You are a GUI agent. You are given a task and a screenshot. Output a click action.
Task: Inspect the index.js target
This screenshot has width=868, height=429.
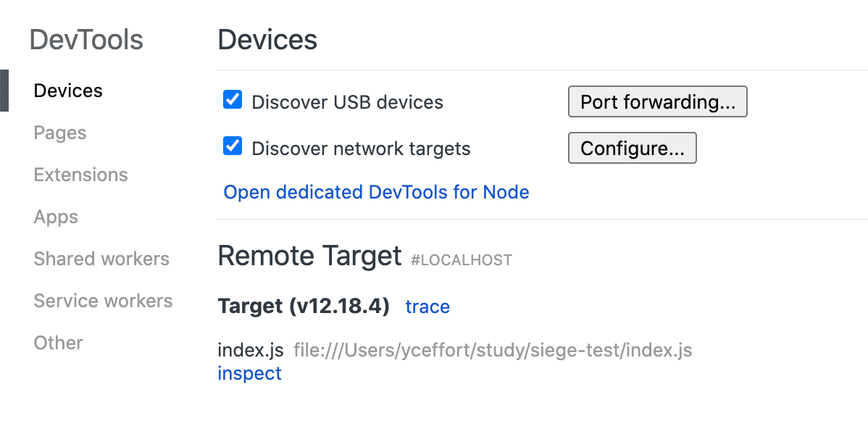coord(249,372)
